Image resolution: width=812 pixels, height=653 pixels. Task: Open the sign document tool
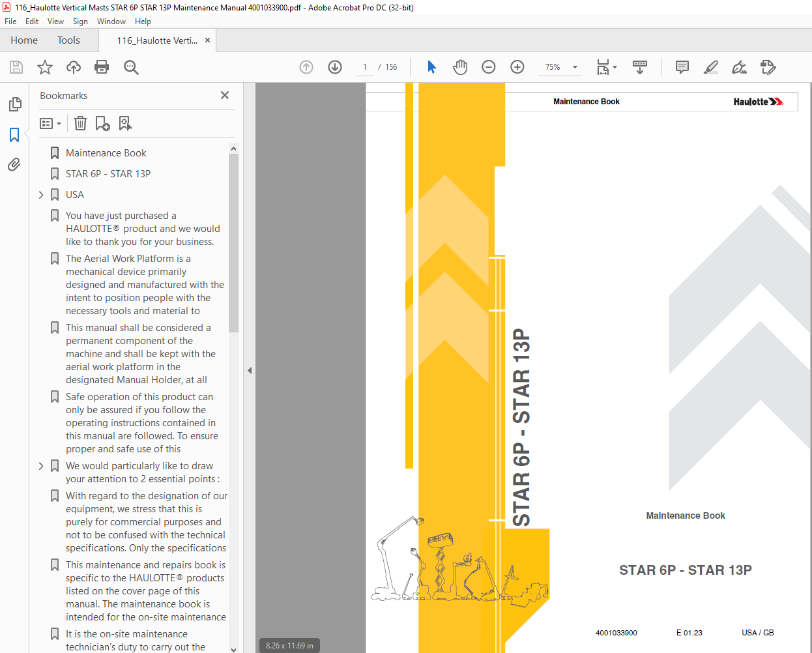click(739, 67)
